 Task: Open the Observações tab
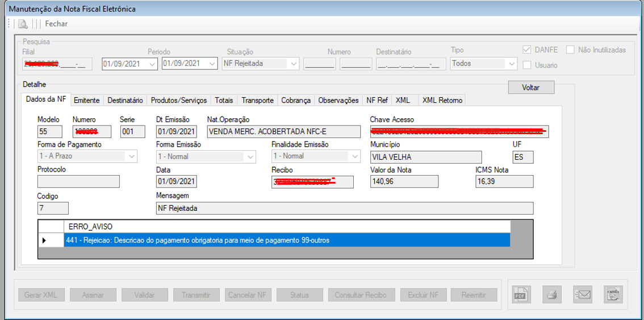[338, 100]
